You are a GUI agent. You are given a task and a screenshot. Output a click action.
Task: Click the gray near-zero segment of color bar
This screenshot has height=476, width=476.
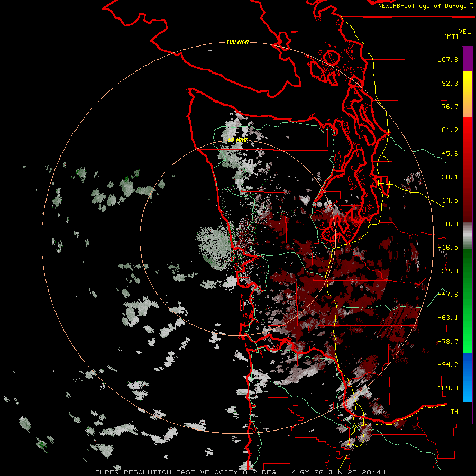point(467,235)
